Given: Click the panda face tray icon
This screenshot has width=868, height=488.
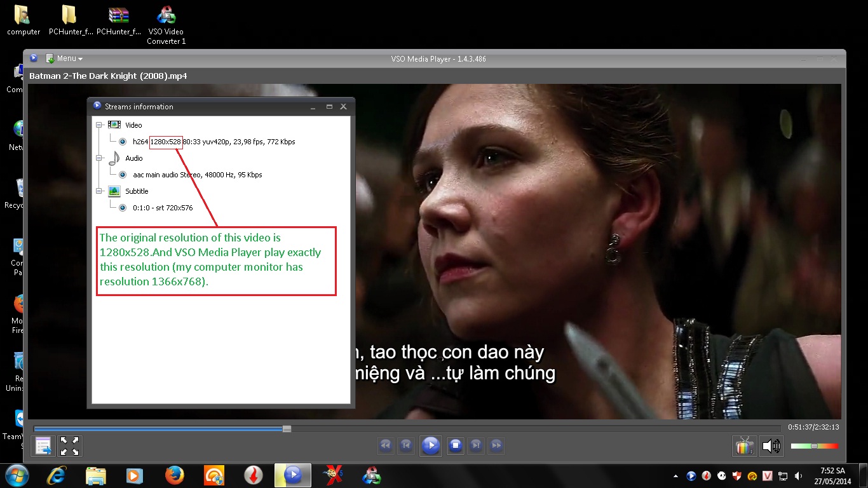Looking at the screenshot, I should (722, 475).
